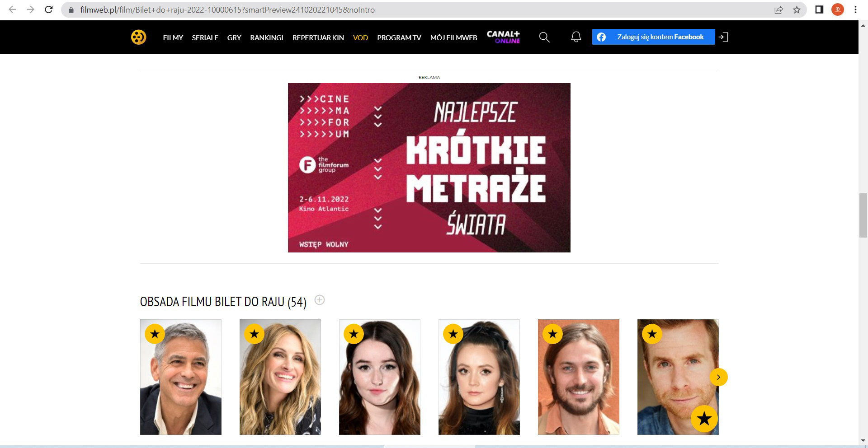This screenshot has height=448, width=868.
Task: Click the vertical page scrollbar thumb
Action: click(863, 215)
